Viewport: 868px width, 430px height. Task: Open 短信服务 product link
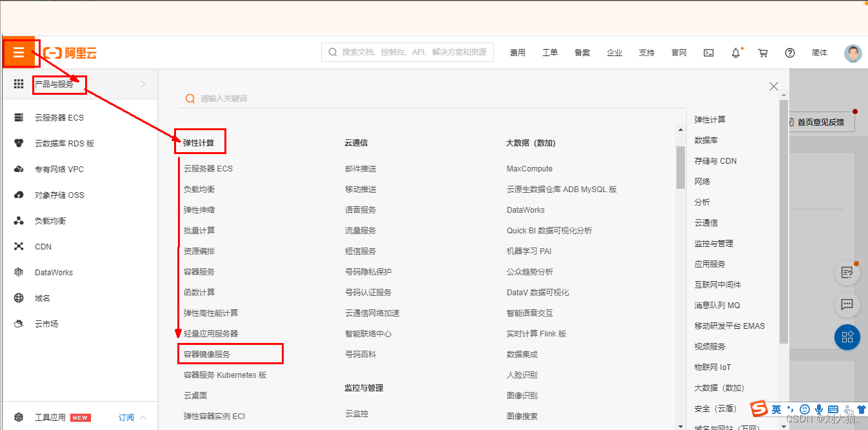[x=360, y=251]
